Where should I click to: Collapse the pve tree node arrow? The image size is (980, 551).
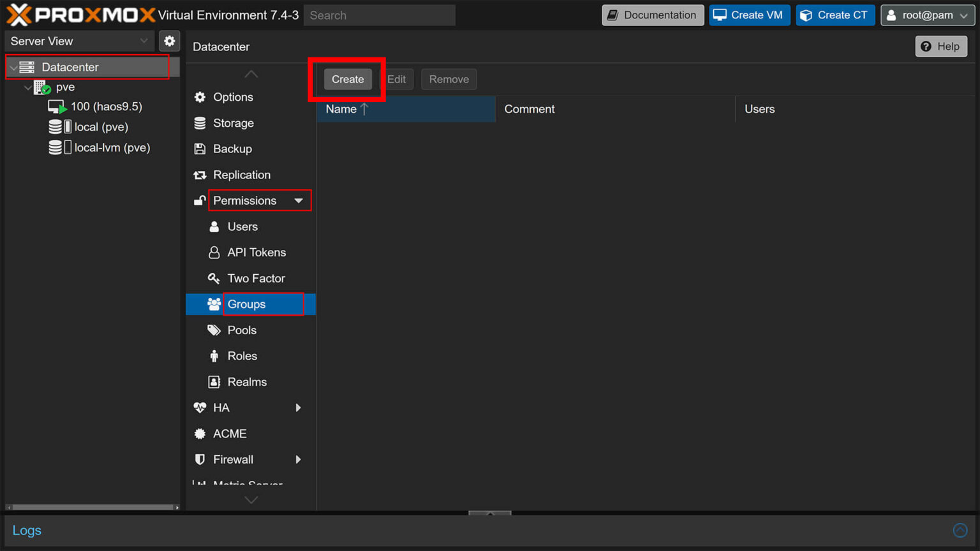pos(27,87)
